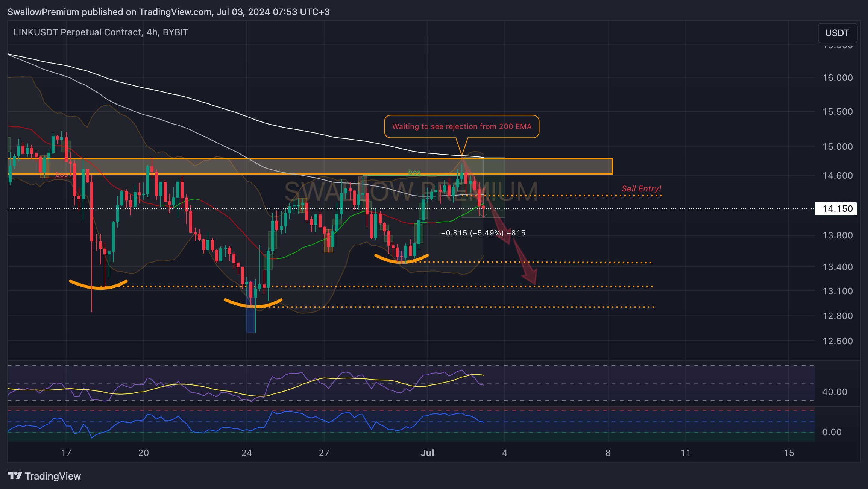868x489 pixels.
Task: Click the 16.000 price axis label
Action: [838, 78]
